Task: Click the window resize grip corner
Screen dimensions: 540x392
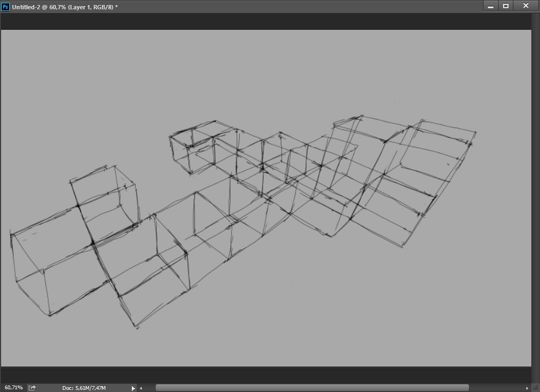Action: point(536,388)
